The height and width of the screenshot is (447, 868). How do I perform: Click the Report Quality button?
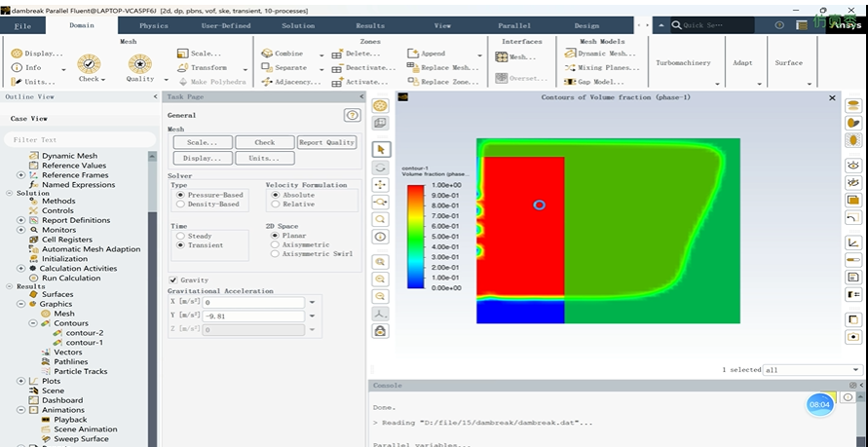[326, 142]
